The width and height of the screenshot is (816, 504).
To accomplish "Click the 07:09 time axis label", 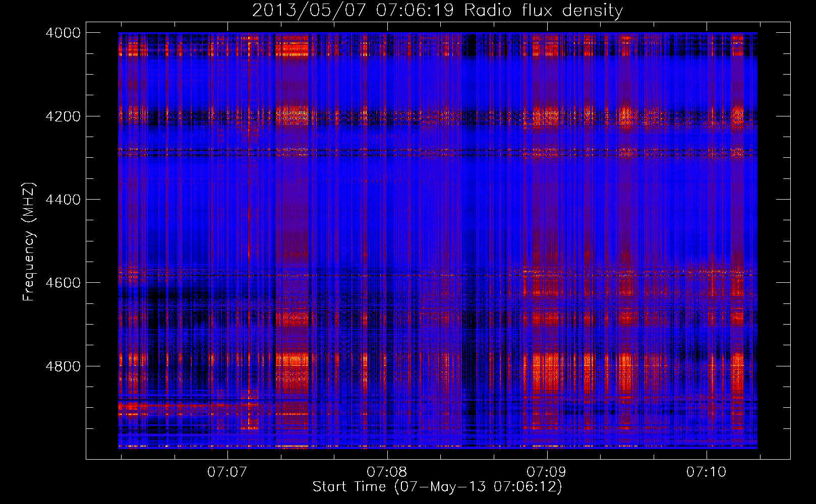I will (546, 472).
